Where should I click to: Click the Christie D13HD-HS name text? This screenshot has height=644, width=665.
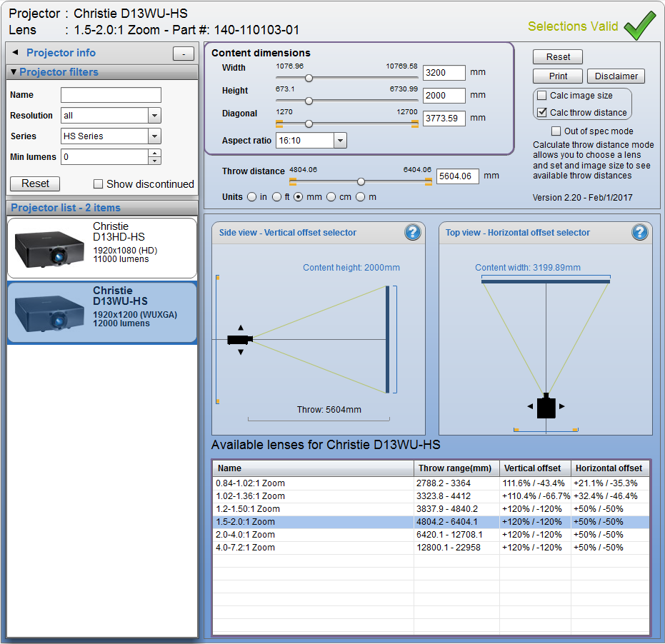click(119, 231)
